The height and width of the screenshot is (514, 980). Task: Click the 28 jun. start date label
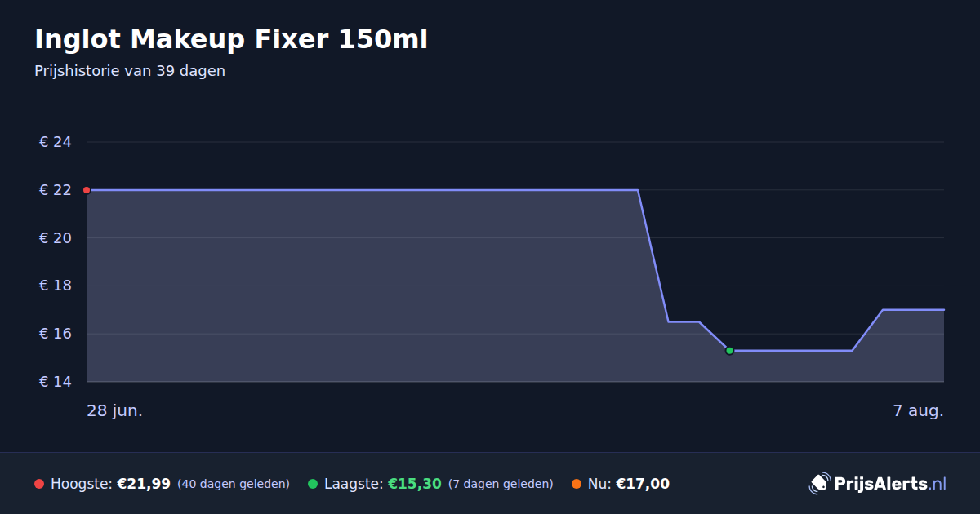click(115, 410)
